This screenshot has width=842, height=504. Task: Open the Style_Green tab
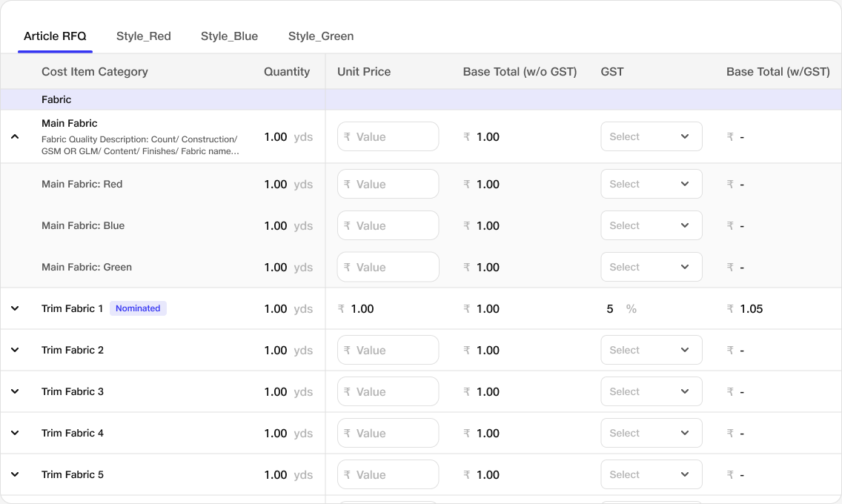pos(321,36)
